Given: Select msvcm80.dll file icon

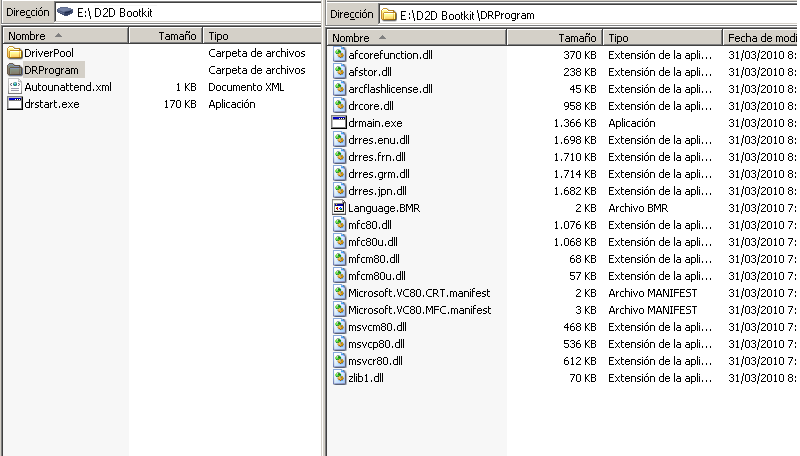Looking at the screenshot, I should (339, 327).
